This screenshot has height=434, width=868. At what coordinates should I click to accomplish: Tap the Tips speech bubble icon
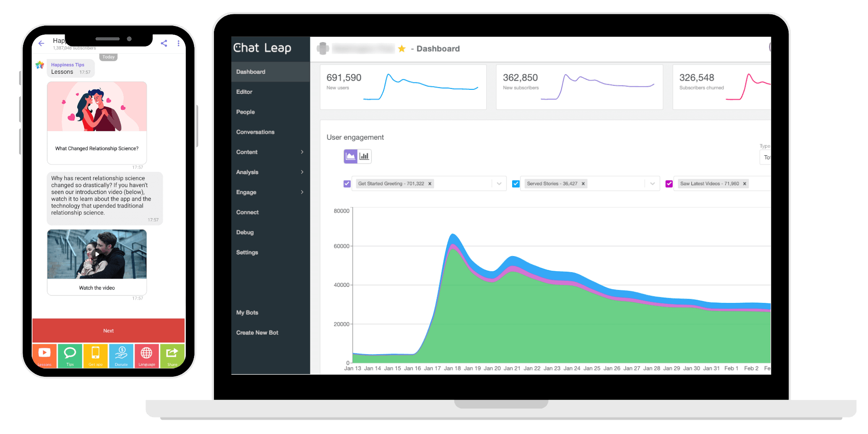70,356
